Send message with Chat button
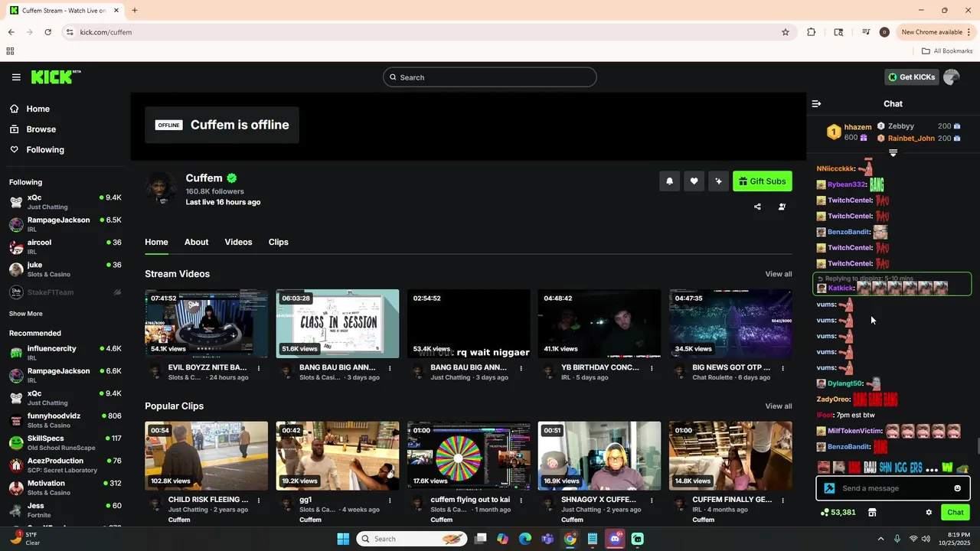The image size is (980, 551). tap(955, 513)
